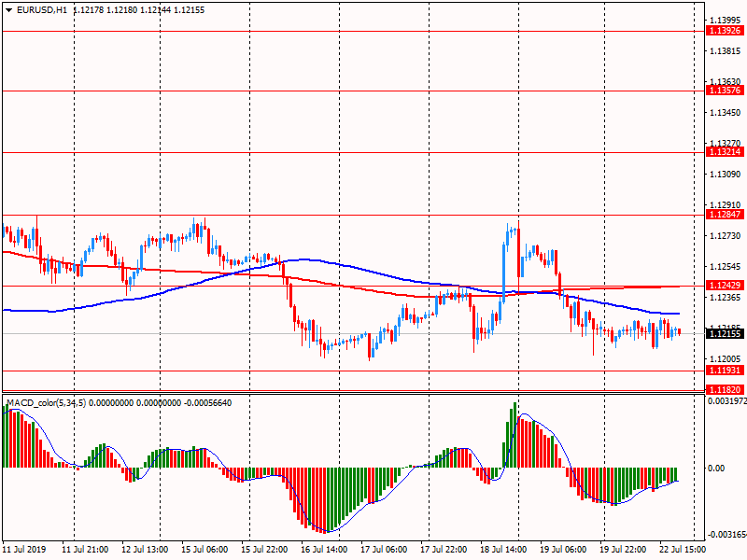Click the 22 Jul 15:00 time label

(683, 550)
